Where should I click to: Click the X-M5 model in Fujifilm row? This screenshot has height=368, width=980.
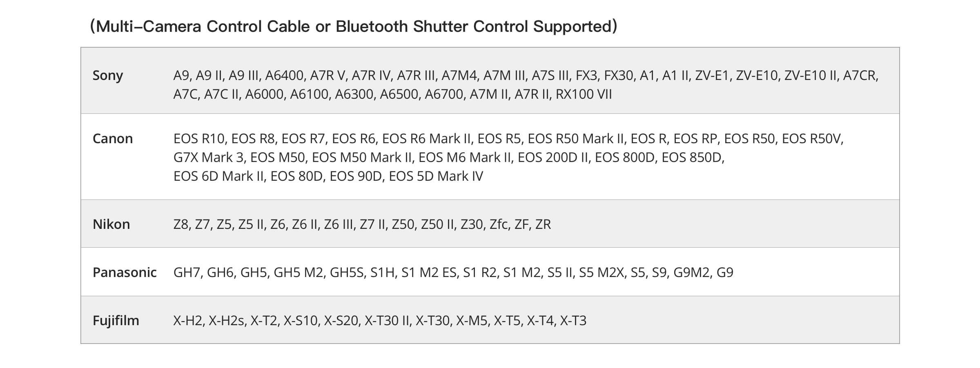pyautogui.click(x=472, y=320)
